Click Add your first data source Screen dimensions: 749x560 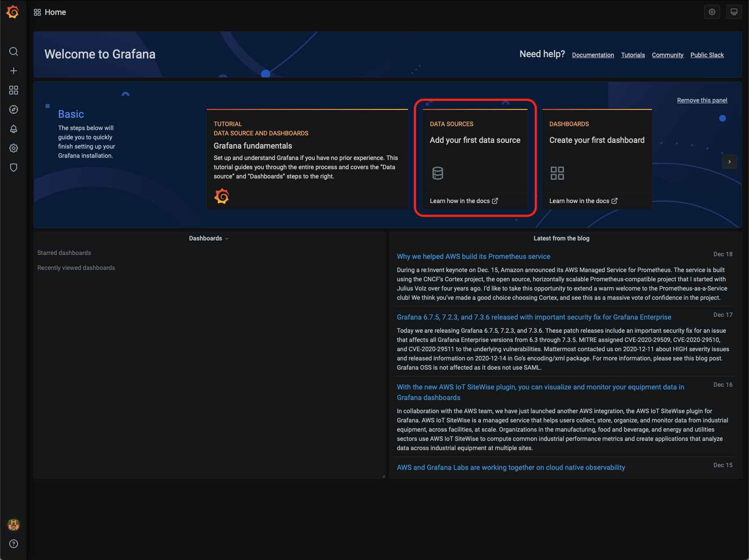pos(475,140)
